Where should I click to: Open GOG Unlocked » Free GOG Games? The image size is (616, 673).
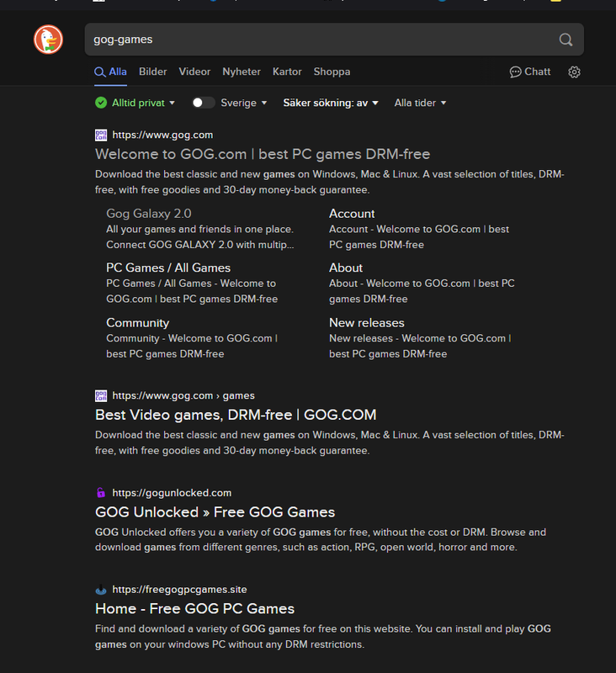(215, 512)
